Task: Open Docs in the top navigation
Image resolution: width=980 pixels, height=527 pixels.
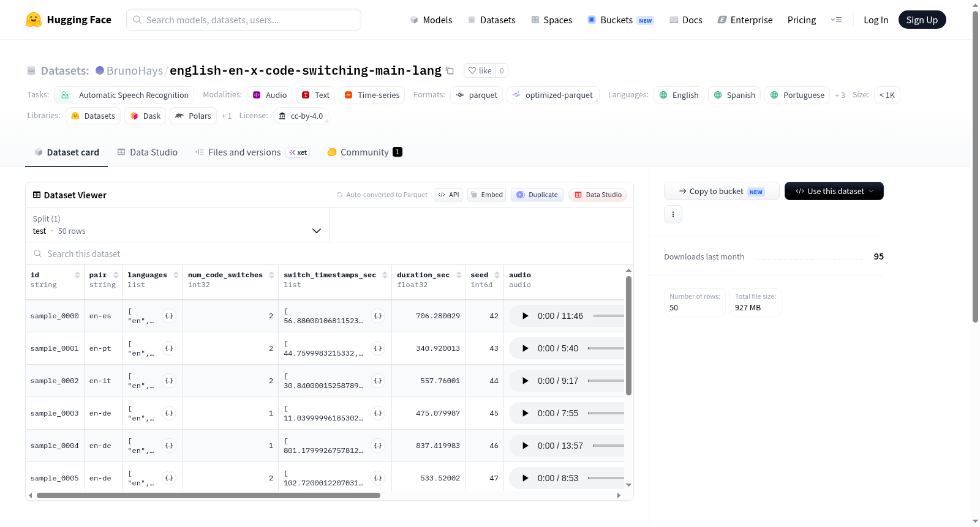Action: pyautogui.click(x=686, y=20)
